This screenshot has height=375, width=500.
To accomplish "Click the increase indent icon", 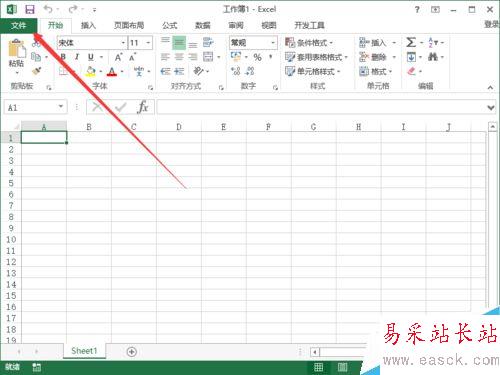I will [179, 71].
